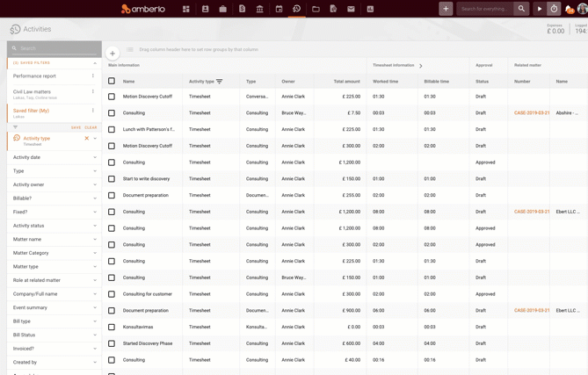The width and height of the screenshot is (588, 375).
Task: Open the activities clock-dollar icon in navigation
Action: (296, 9)
